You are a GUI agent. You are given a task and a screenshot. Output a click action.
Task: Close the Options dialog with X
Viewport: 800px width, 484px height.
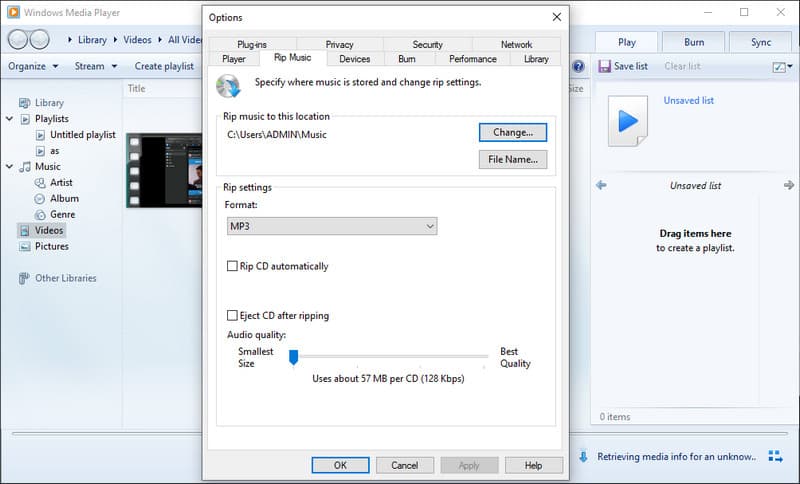pos(557,17)
